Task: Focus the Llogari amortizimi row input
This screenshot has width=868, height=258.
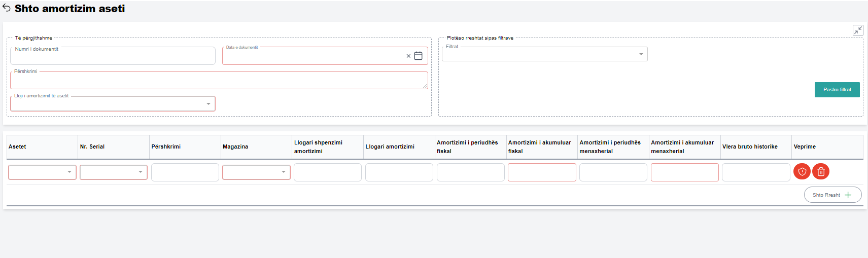Action: pyautogui.click(x=399, y=172)
